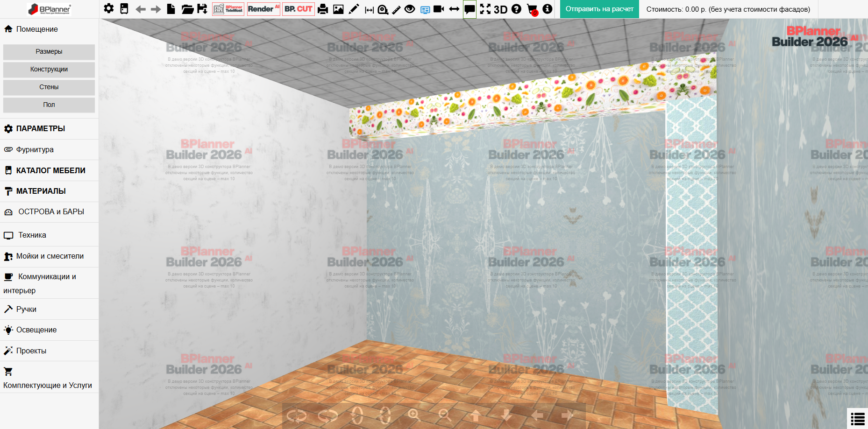Undo the last action with the back arrow
868x429 pixels.
141,9
